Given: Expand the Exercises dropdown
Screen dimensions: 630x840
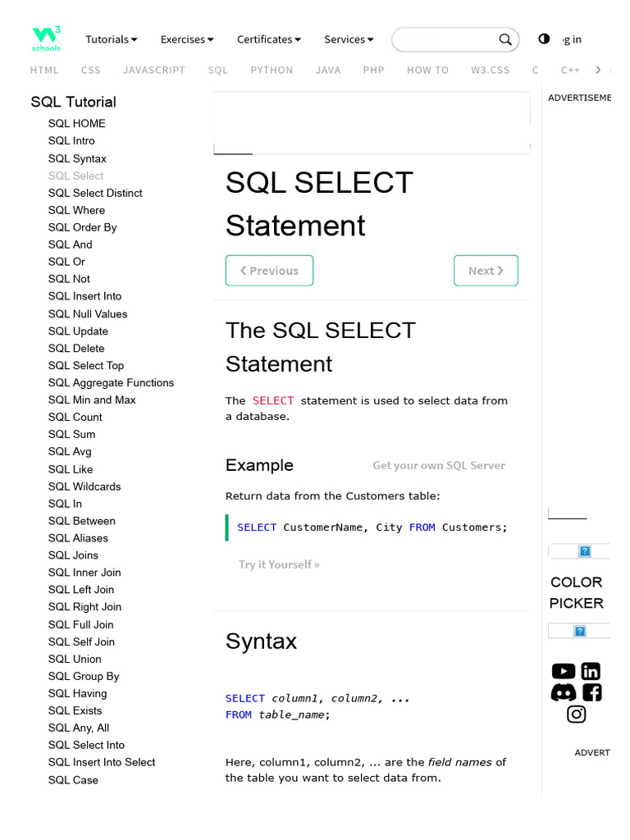Looking at the screenshot, I should click(186, 39).
